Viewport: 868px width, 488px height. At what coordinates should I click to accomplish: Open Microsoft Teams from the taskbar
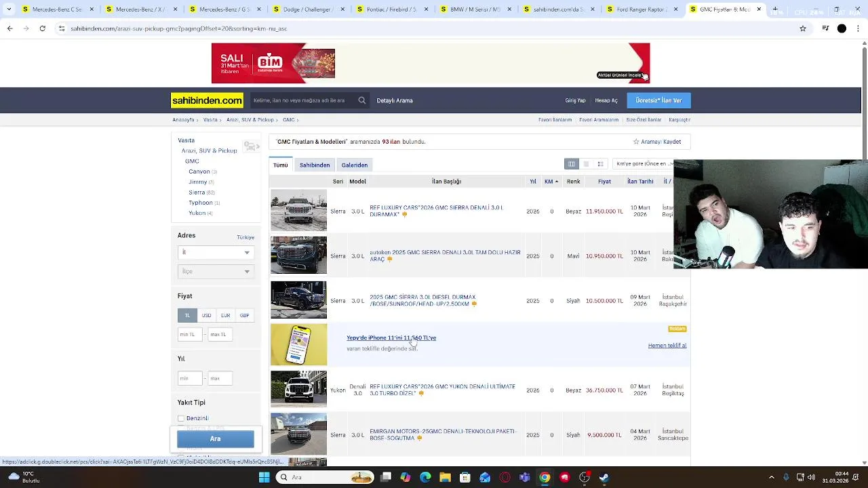coord(524,477)
